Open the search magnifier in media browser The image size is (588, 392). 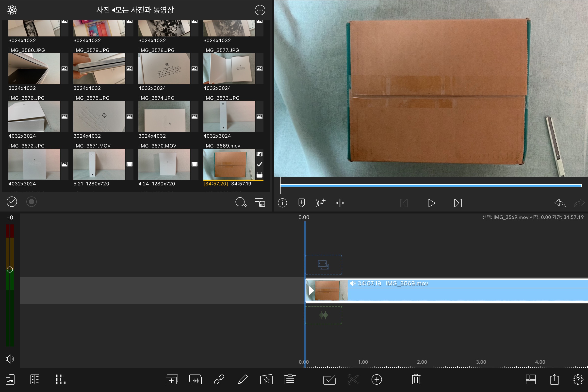(241, 202)
